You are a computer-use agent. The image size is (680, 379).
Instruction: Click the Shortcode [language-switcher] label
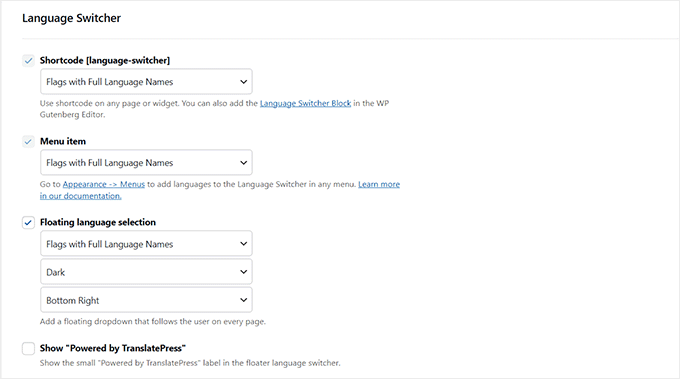coord(105,60)
